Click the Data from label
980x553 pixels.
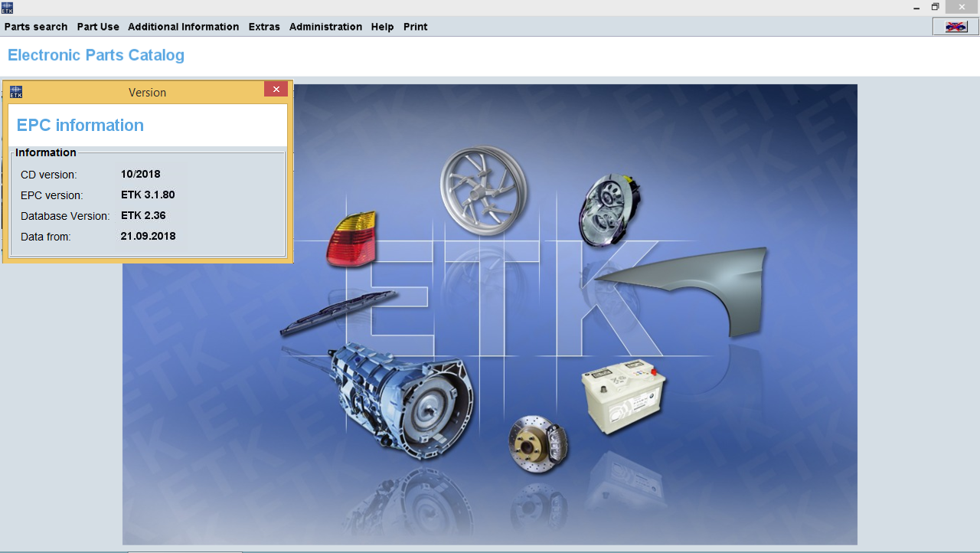(46, 237)
